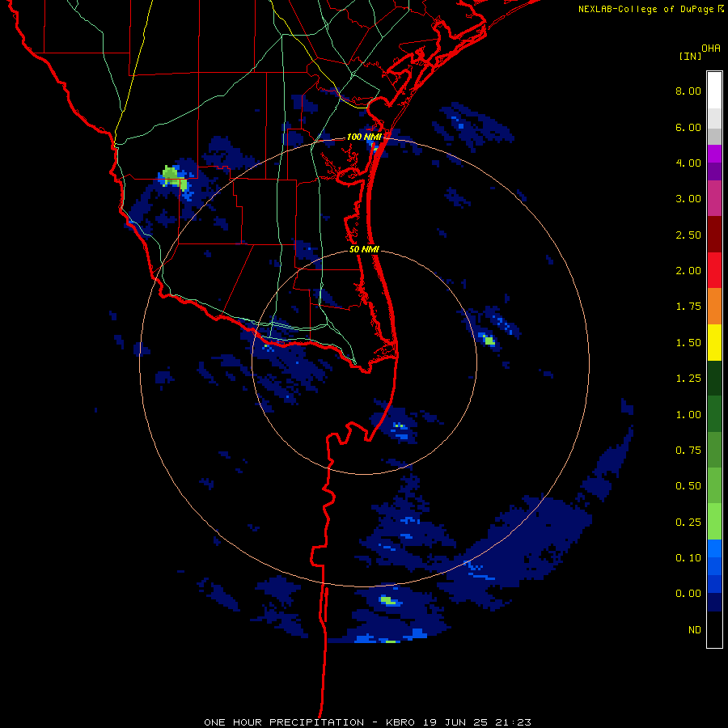The width and height of the screenshot is (728, 728).
Task: Click the 1.25 legend value
Action: click(688, 379)
